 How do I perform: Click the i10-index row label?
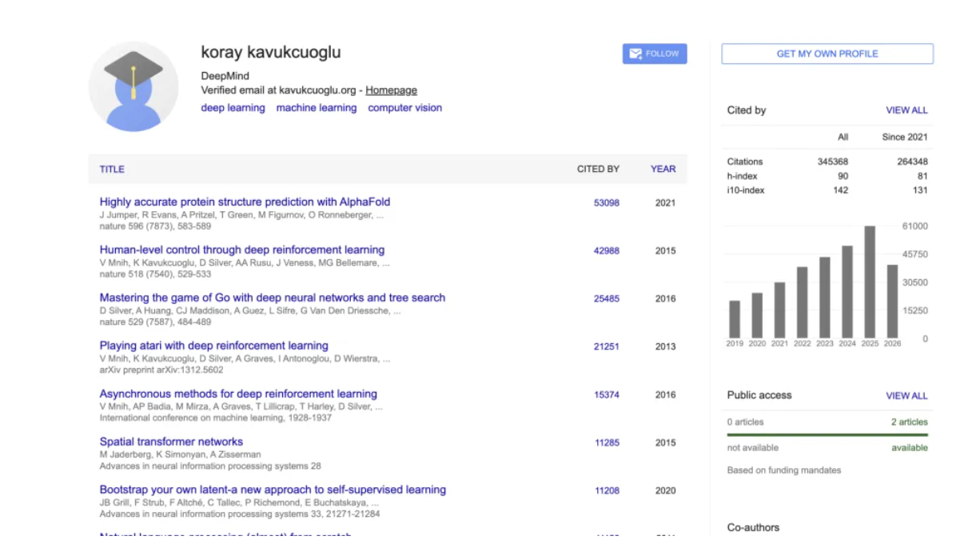(x=745, y=190)
